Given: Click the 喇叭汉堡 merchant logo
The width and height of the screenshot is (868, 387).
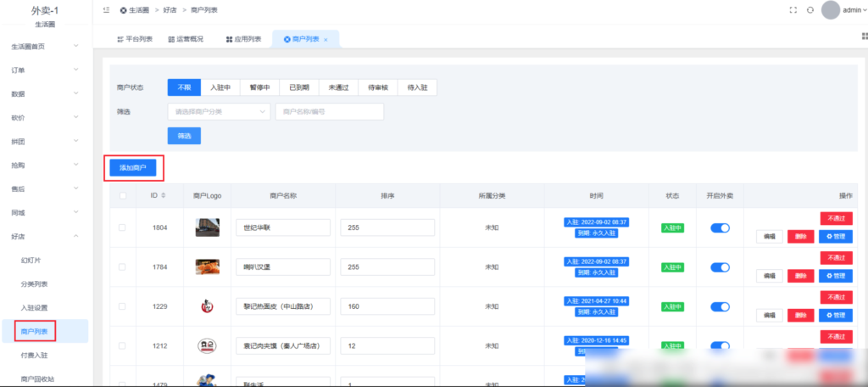Looking at the screenshot, I should click(207, 266).
